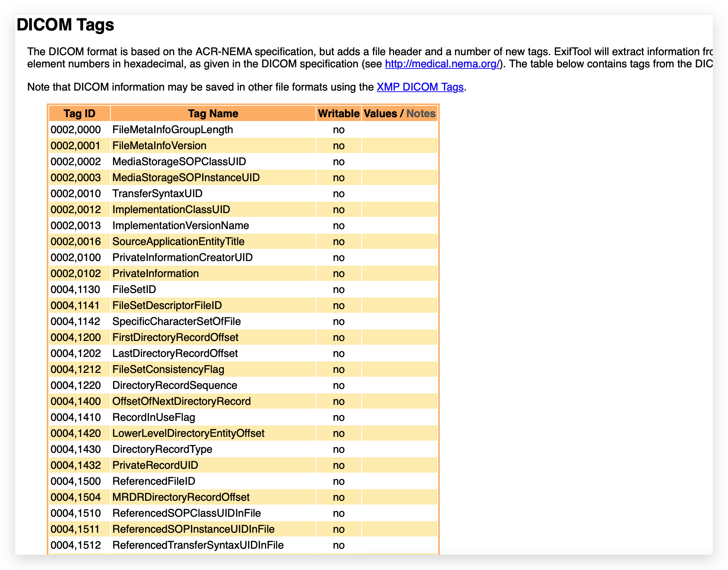Select MRDRDirectoryRecordOffset tag name
This screenshot has height=570, width=728.
pos(181,497)
